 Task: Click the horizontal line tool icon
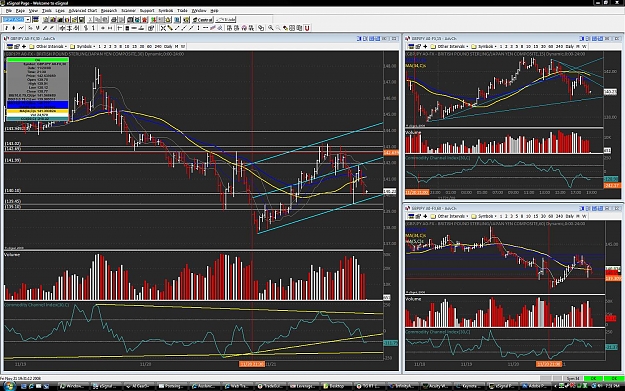[205, 28]
